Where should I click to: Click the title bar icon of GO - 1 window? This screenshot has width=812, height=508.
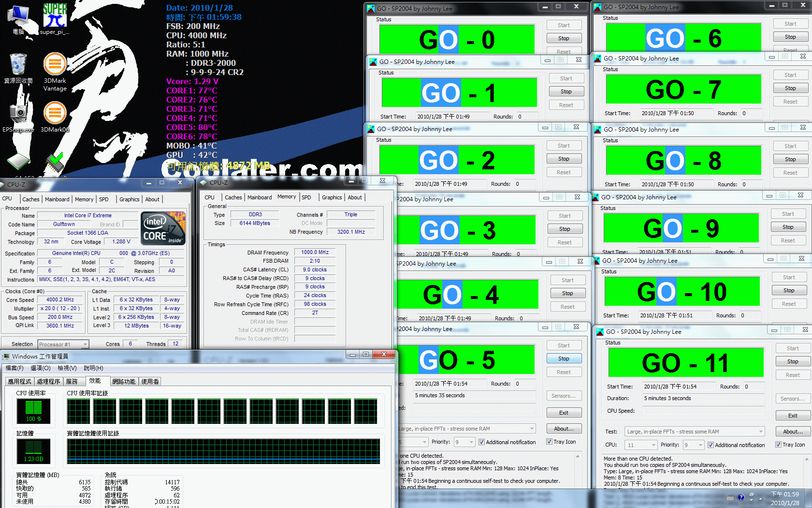(x=373, y=61)
